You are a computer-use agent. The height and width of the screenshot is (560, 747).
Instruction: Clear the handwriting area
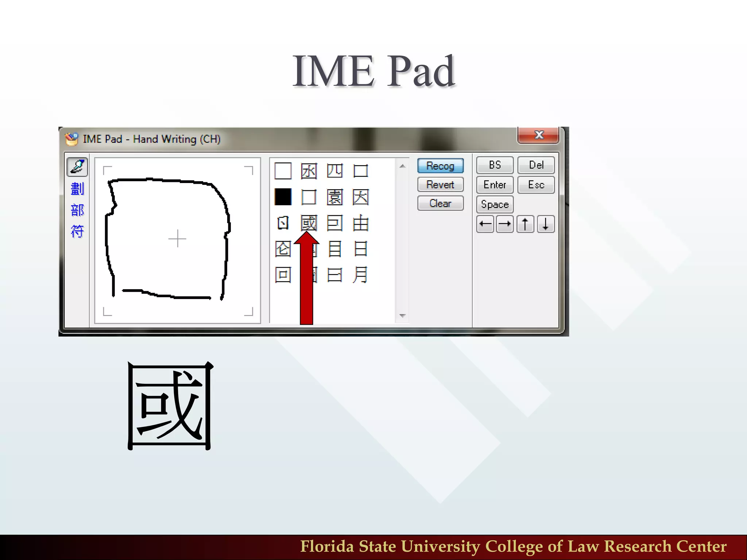click(x=440, y=203)
